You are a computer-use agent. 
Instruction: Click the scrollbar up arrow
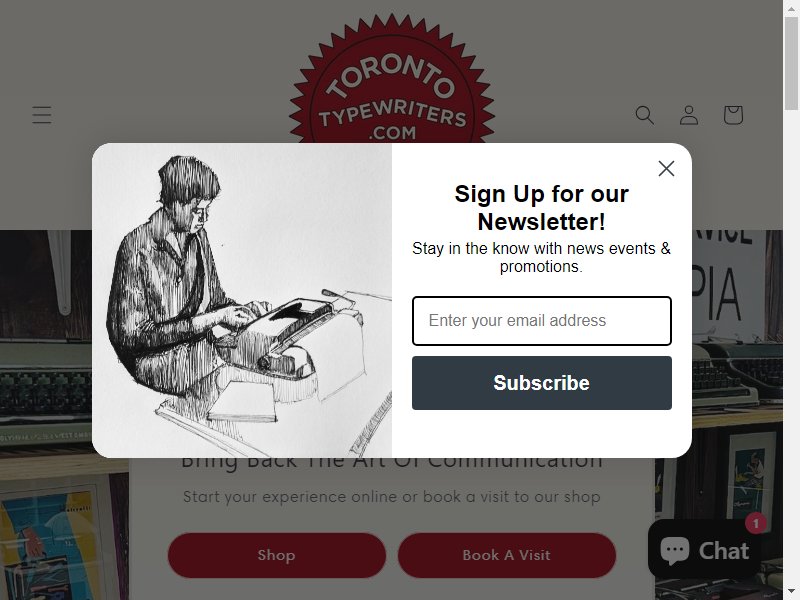791,7
